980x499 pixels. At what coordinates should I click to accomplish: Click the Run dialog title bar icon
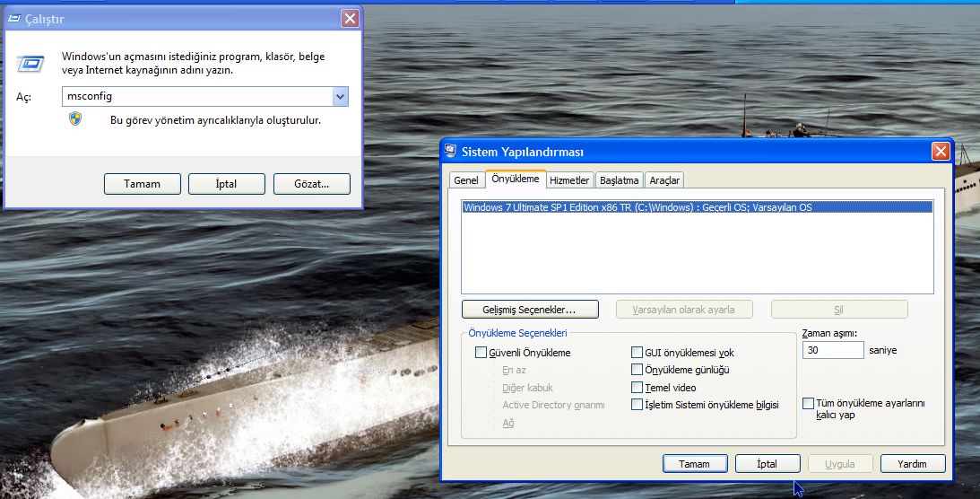(13, 19)
